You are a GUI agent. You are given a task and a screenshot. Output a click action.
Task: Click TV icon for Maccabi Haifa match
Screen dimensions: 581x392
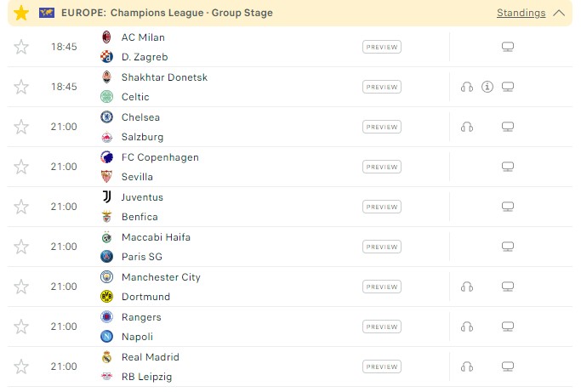click(x=508, y=247)
